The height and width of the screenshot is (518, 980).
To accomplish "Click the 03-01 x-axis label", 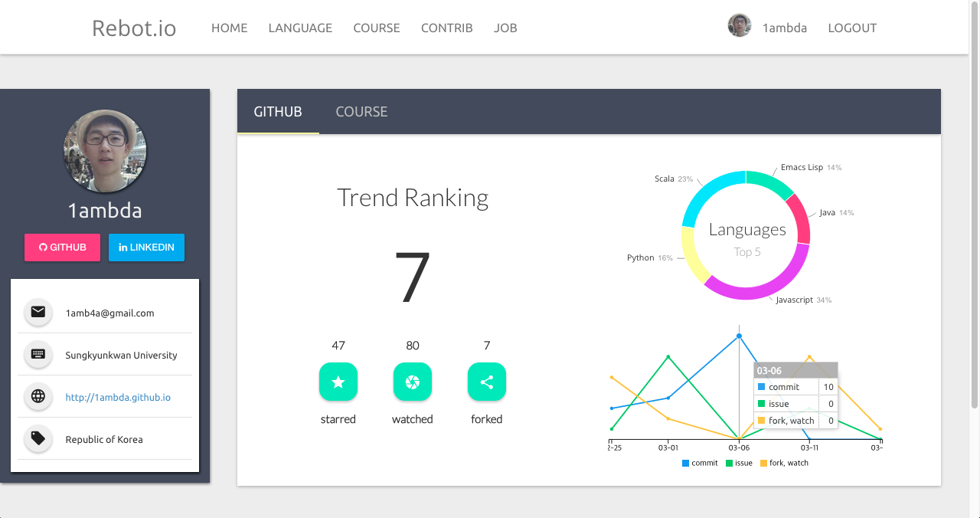I will tap(668, 448).
